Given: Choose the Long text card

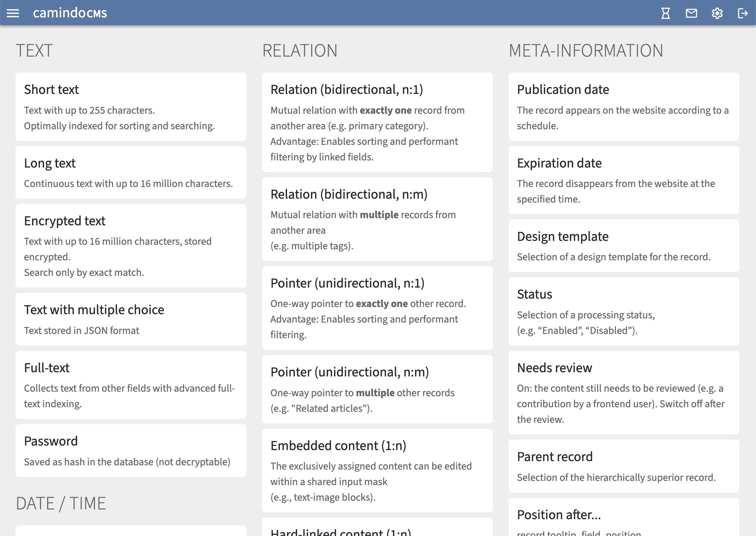Looking at the screenshot, I should pos(131,172).
